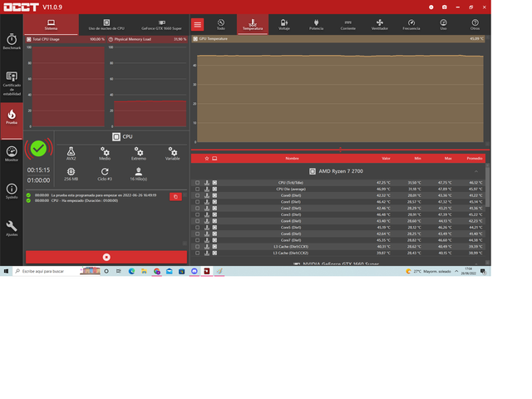Check the Core4 (Die1) checkbox
This screenshot has width=532, height=399.
click(x=198, y=221)
